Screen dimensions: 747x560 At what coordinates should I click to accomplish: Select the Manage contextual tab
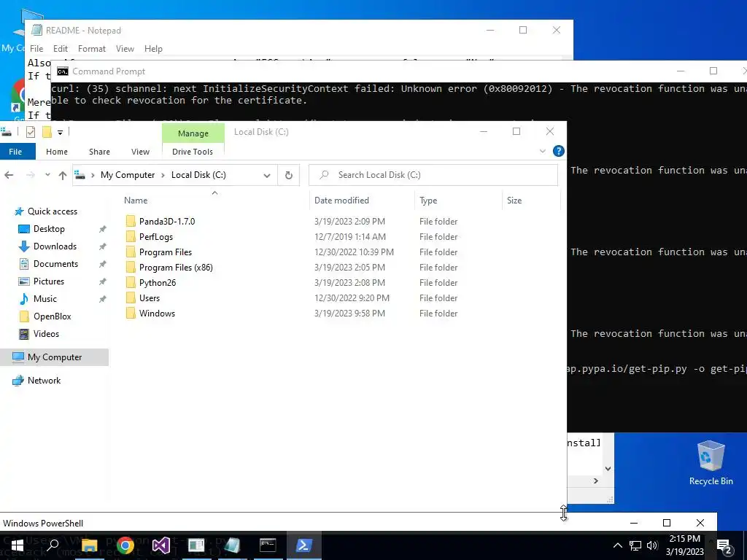pyautogui.click(x=193, y=133)
